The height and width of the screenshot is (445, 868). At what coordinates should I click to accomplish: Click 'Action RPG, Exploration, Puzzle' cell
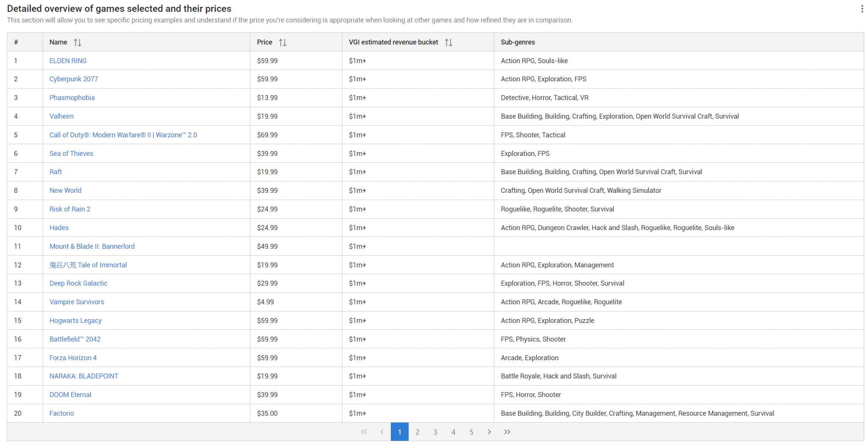pyautogui.click(x=679, y=321)
